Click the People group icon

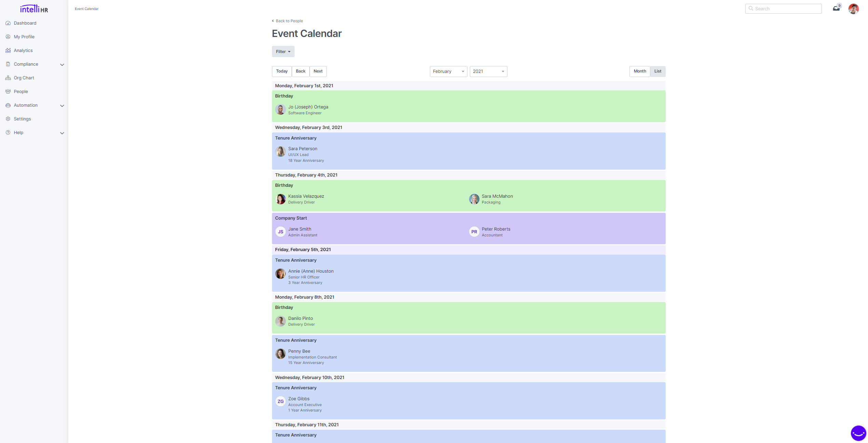tap(8, 92)
